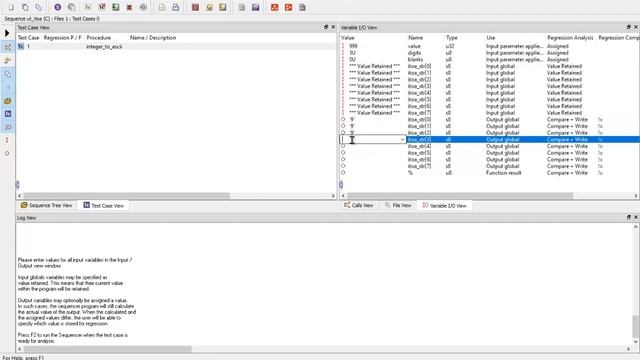Click the red I icon in left sidebar
640x360 pixels.
pos(7,140)
